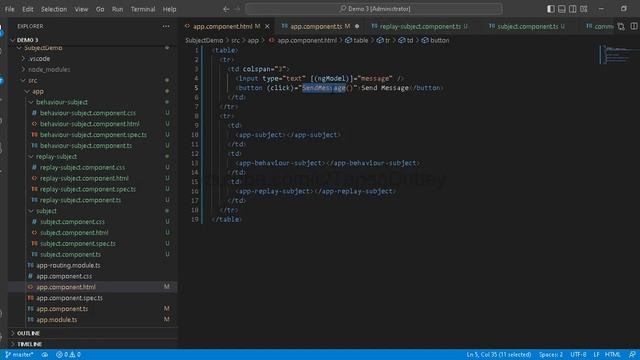Open app-routing.module.ts file
This screenshot has width=640, height=360.
click(68, 265)
